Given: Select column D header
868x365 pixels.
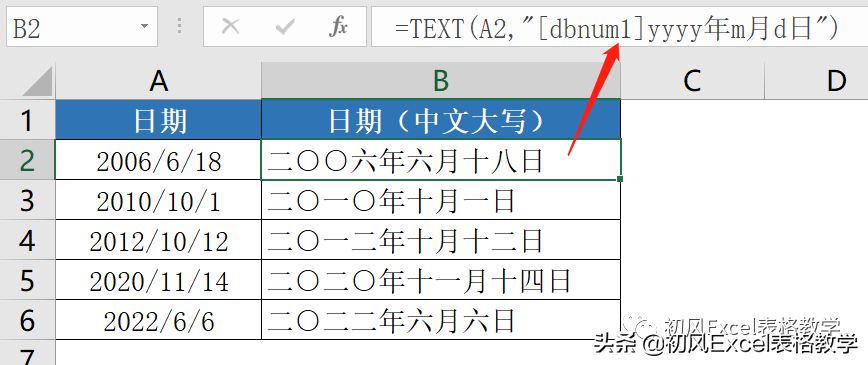Looking at the screenshot, I should click(x=817, y=81).
